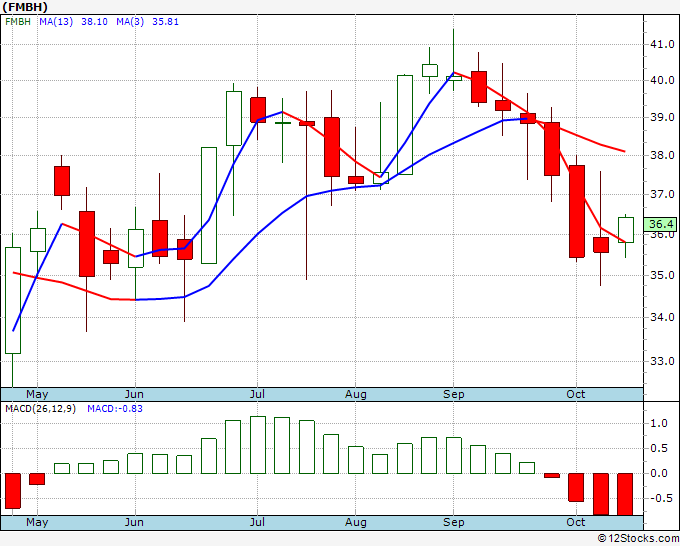Click the tallest MACD histogram bar in July
This screenshot has width=680, height=546.
(x=258, y=445)
